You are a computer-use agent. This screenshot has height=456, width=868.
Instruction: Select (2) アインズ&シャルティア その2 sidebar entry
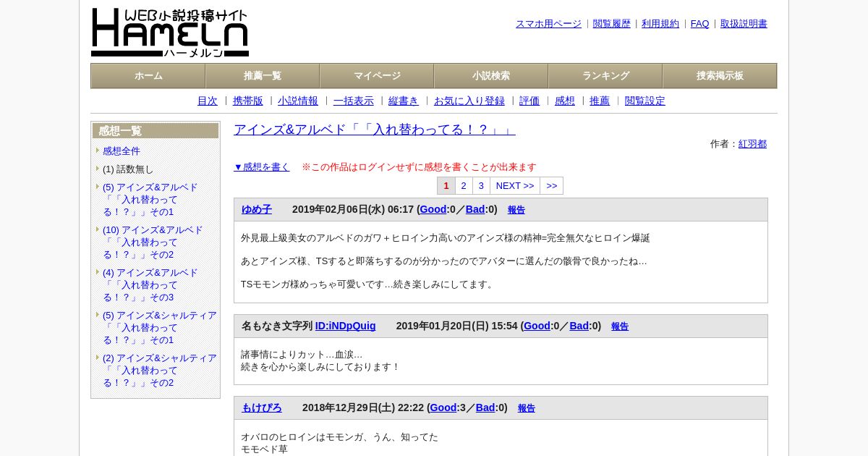(160, 371)
